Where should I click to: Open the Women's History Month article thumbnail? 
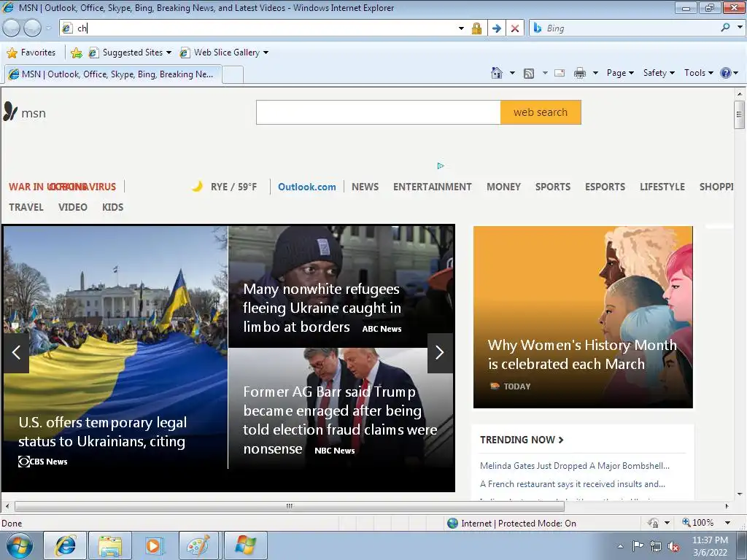pyautogui.click(x=583, y=316)
